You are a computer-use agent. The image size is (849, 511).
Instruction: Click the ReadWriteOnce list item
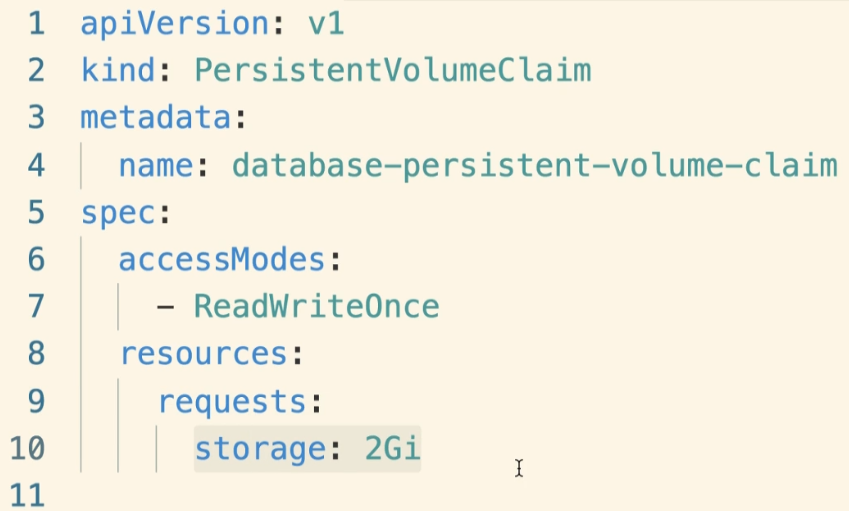click(316, 306)
